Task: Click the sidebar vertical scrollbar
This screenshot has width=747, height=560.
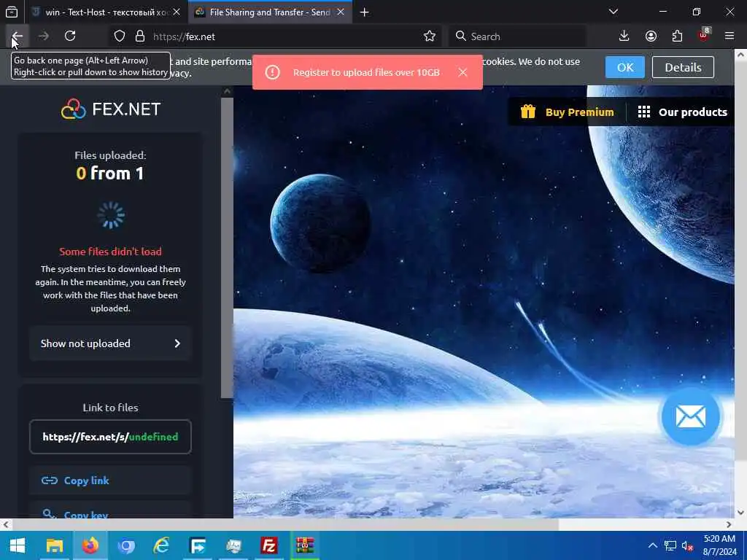Action: pyautogui.click(x=228, y=248)
